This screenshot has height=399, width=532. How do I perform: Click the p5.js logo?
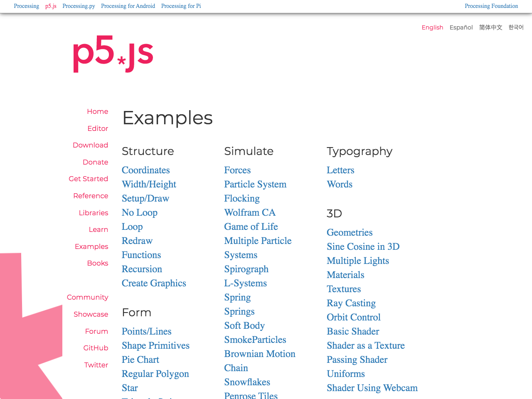(x=113, y=54)
